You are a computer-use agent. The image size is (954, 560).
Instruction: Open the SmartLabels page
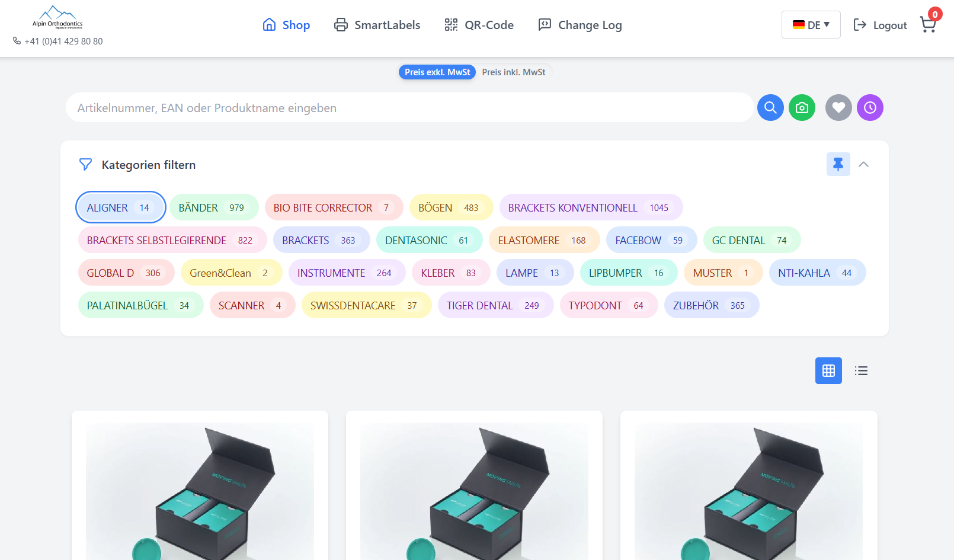(x=377, y=25)
